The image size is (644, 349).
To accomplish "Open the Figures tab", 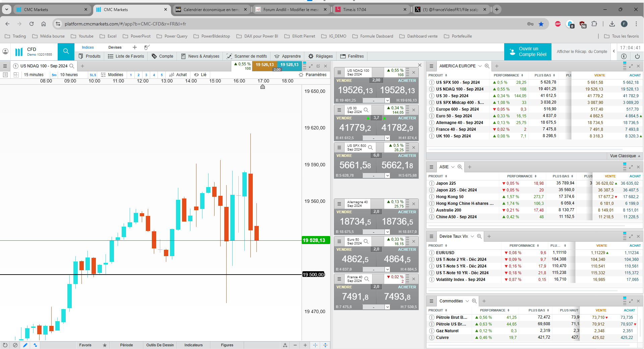I will 227,345.
